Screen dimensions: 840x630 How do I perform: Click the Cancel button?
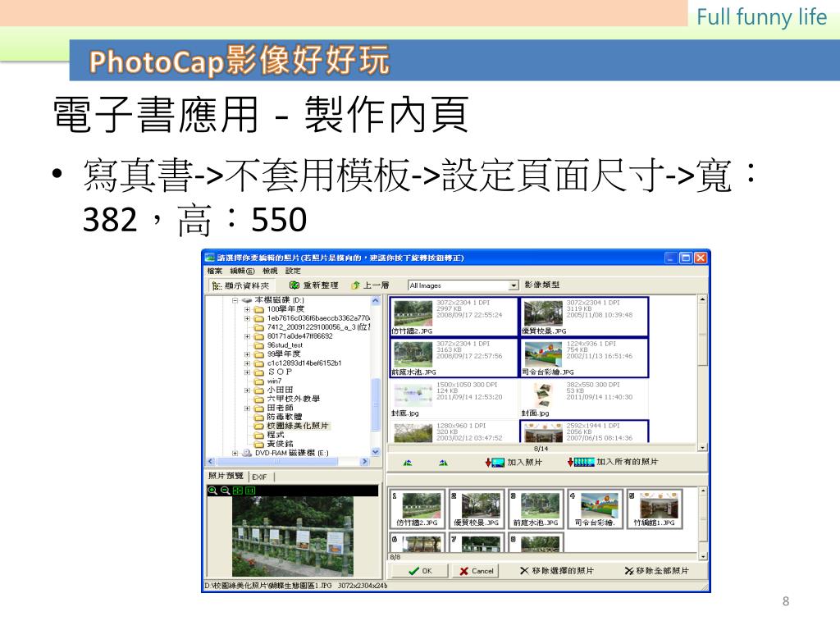(476, 571)
